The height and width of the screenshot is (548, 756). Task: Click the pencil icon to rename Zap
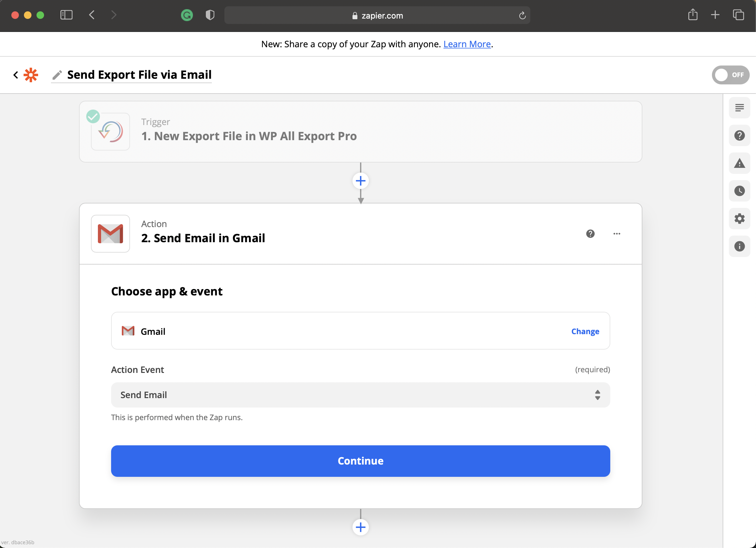57,75
